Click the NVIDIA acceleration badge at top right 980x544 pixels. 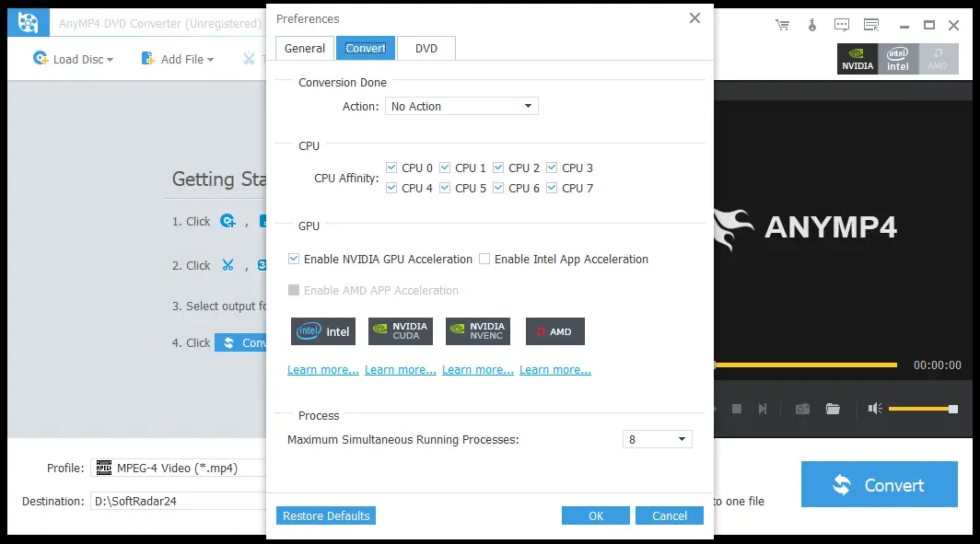point(857,59)
